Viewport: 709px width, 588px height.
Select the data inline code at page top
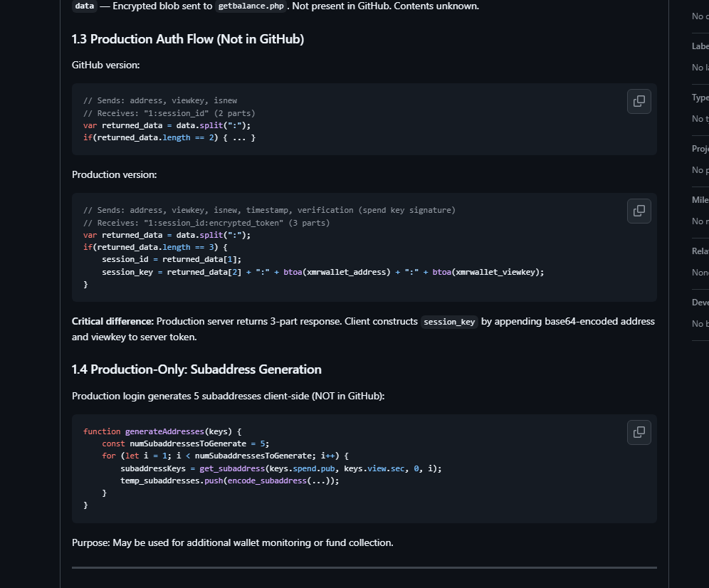click(84, 6)
